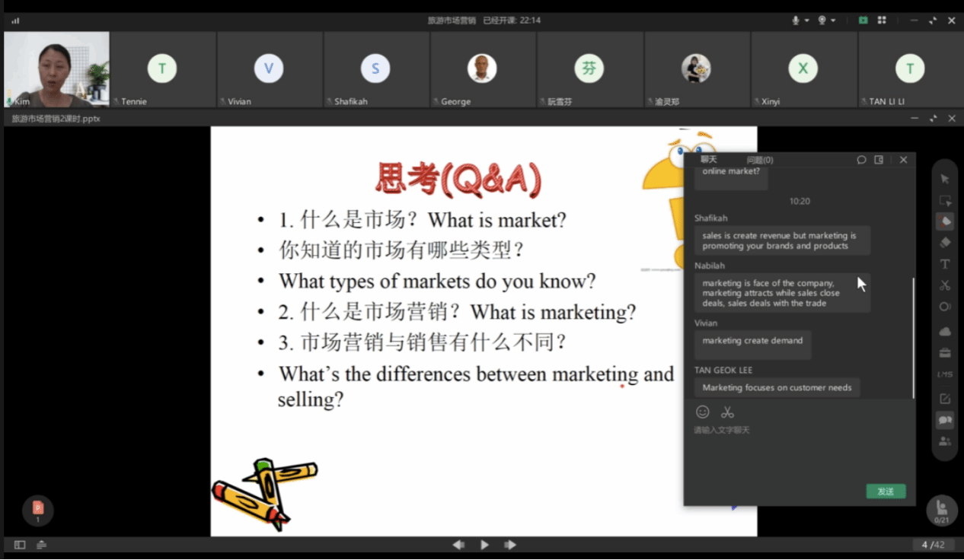Open the grid layout view menu
964x560 pixels.
883,21
